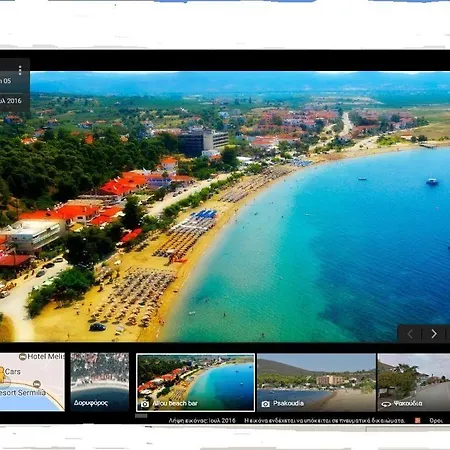
Task: Click the Pegman figure on the map thumbnail
Action: coord(2,375)
